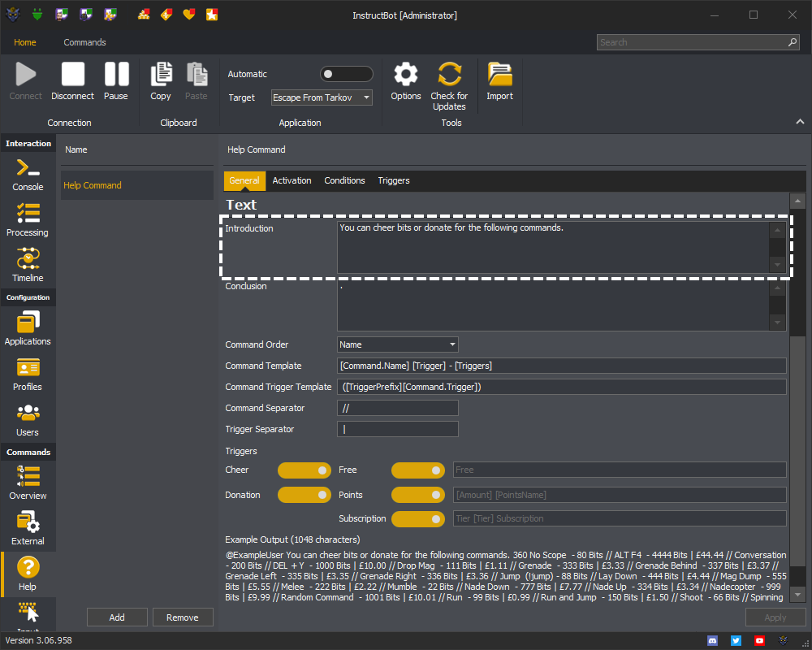Select the General tab
812x650 pixels.
point(244,180)
